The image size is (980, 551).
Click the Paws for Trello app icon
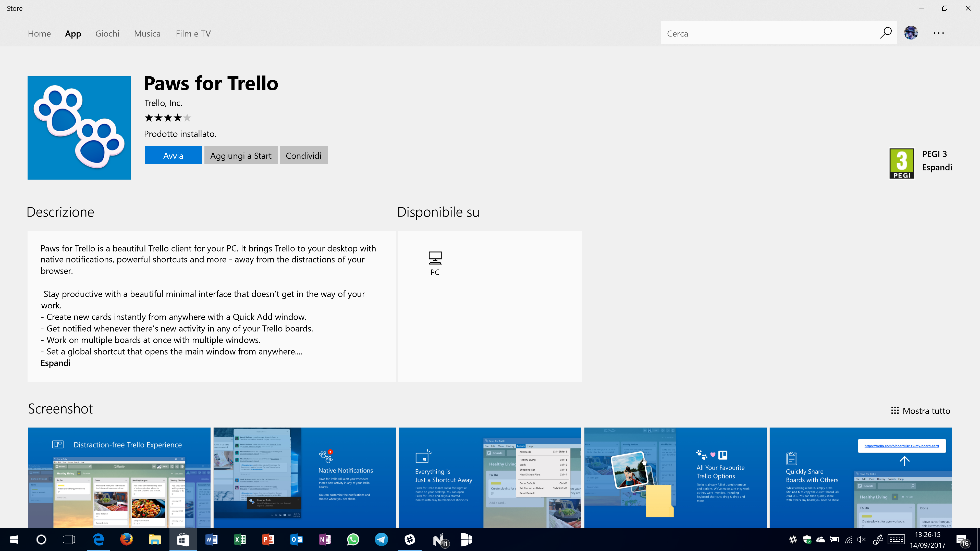[x=79, y=128]
